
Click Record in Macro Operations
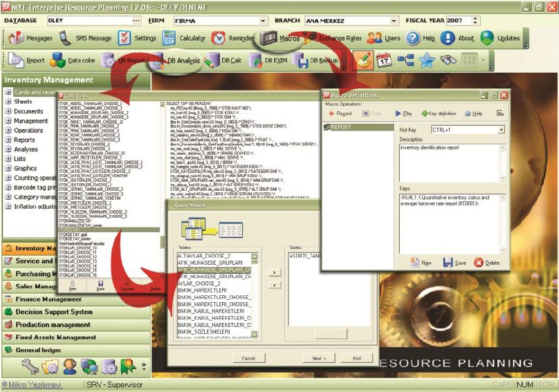(x=340, y=113)
